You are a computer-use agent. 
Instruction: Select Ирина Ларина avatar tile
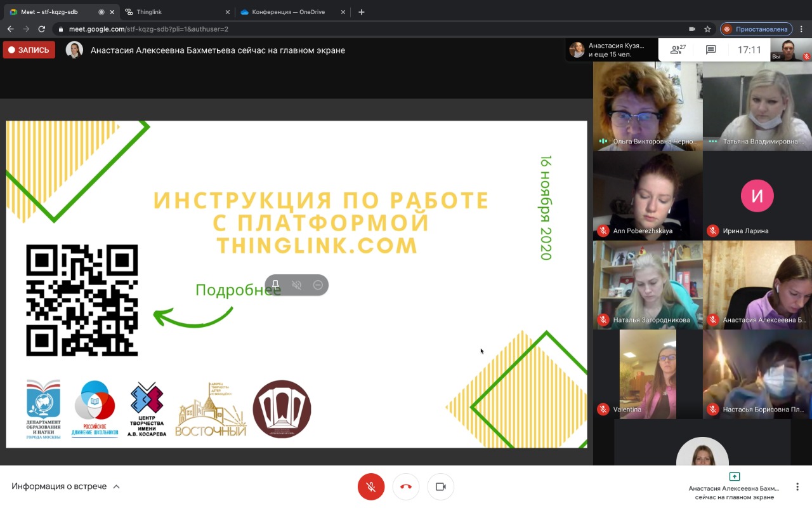click(757, 196)
